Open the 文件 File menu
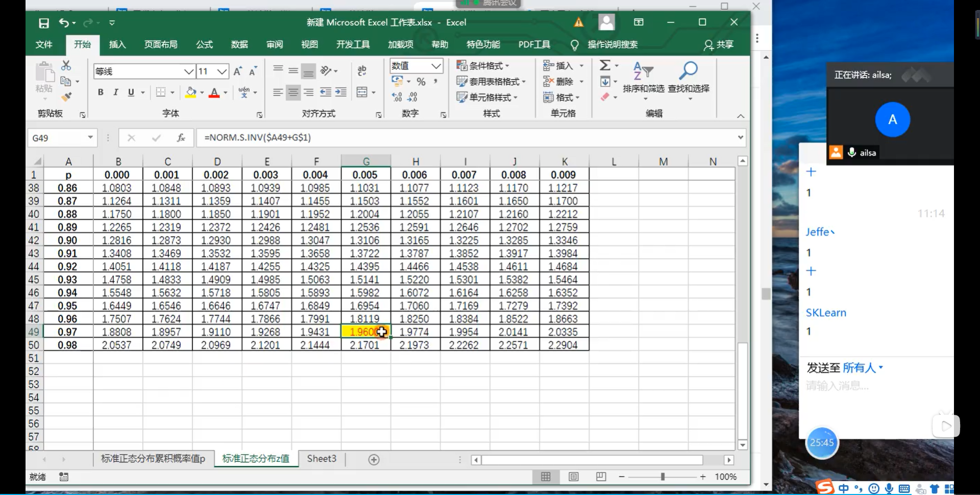 [x=44, y=44]
